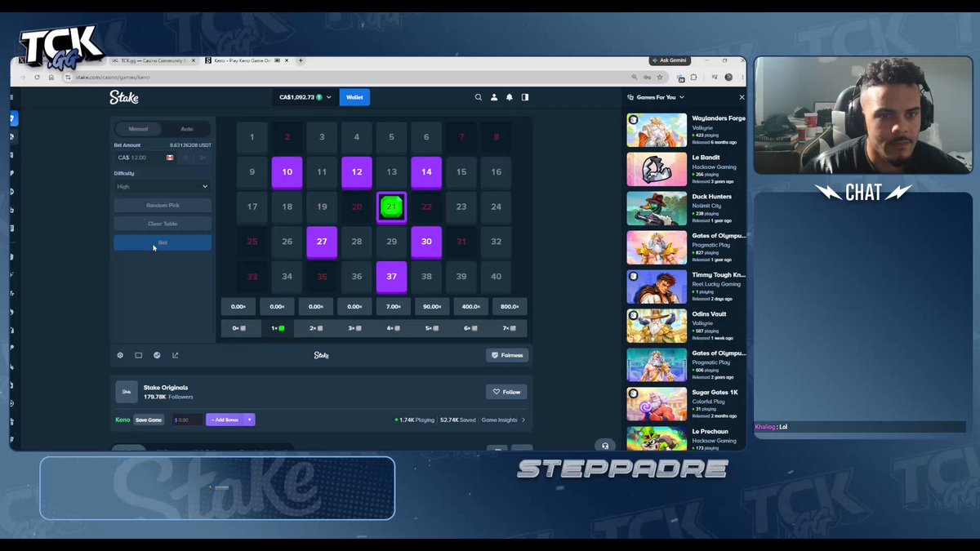Image resolution: width=980 pixels, height=551 pixels.
Task: Click the 1× hits indicator
Action: [x=278, y=328]
